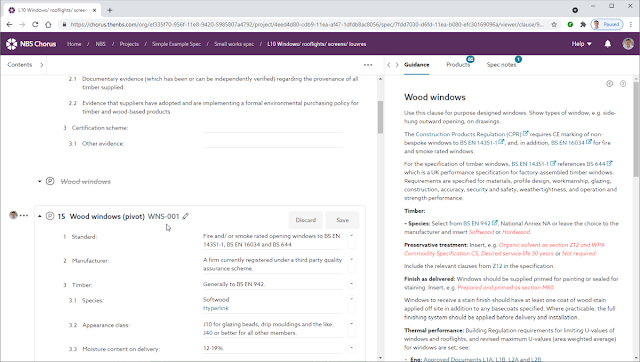Image resolution: width=640 pixels, height=362 pixels.
Task: Open a new browser tab
Action: click(109, 10)
